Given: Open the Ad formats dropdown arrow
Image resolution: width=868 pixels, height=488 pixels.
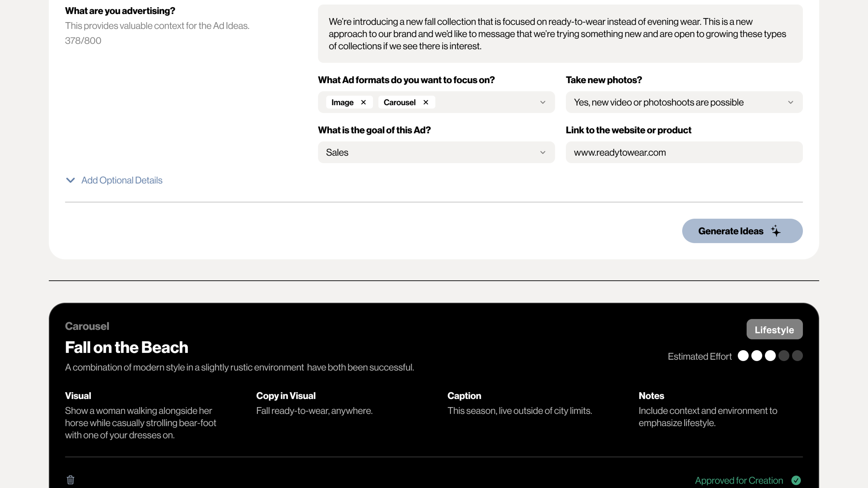Looking at the screenshot, I should point(542,102).
